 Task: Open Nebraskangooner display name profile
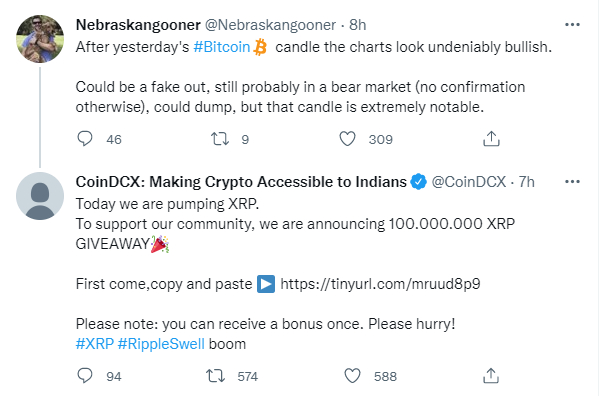138,25
